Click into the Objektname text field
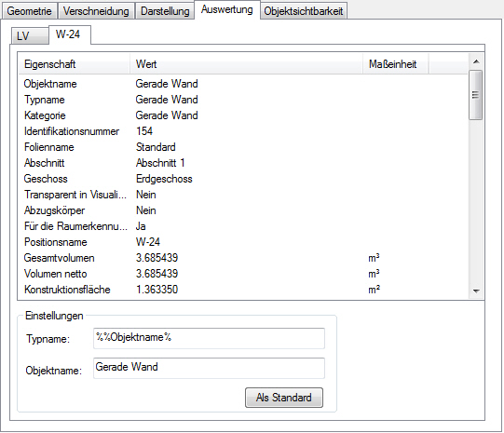Screen dimensions: 504x433 click(x=209, y=368)
